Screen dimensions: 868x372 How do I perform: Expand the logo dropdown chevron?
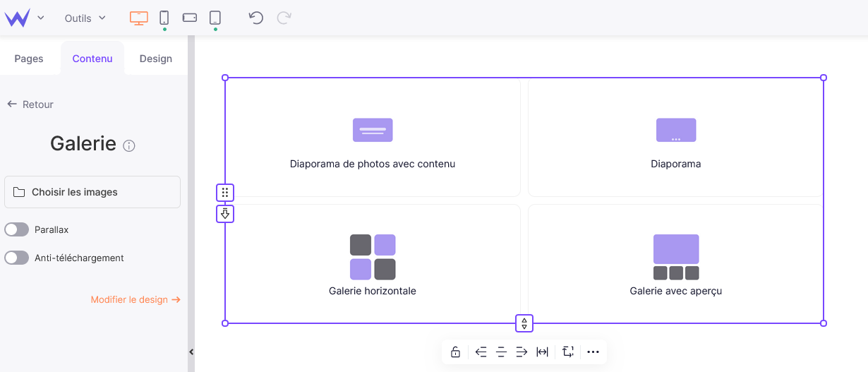coord(41,18)
